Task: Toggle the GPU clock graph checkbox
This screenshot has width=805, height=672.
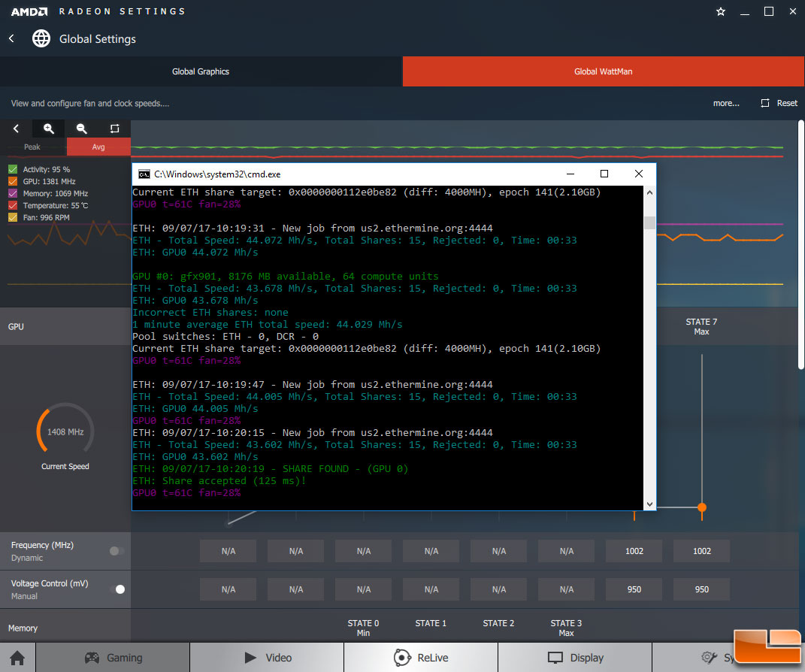Action: pos(13,181)
